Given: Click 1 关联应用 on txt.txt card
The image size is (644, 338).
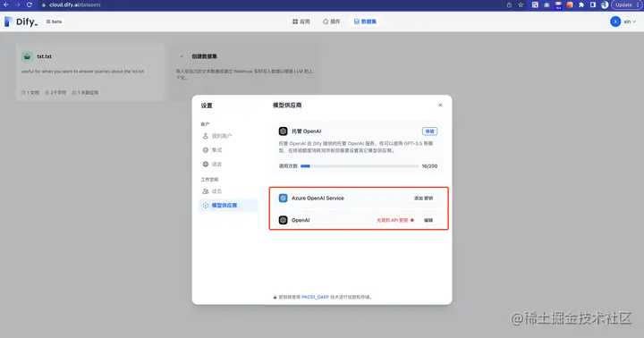Looking at the screenshot, I should click(85, 92).
